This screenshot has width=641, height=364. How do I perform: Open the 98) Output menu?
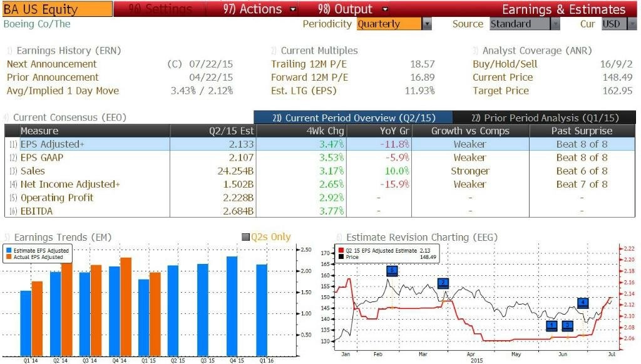(352, 9)
